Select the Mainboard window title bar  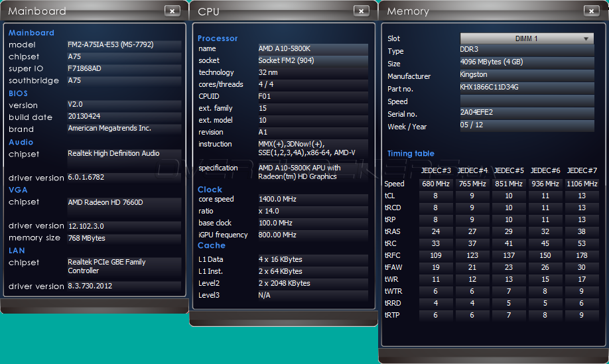click(x=94, y=11)
